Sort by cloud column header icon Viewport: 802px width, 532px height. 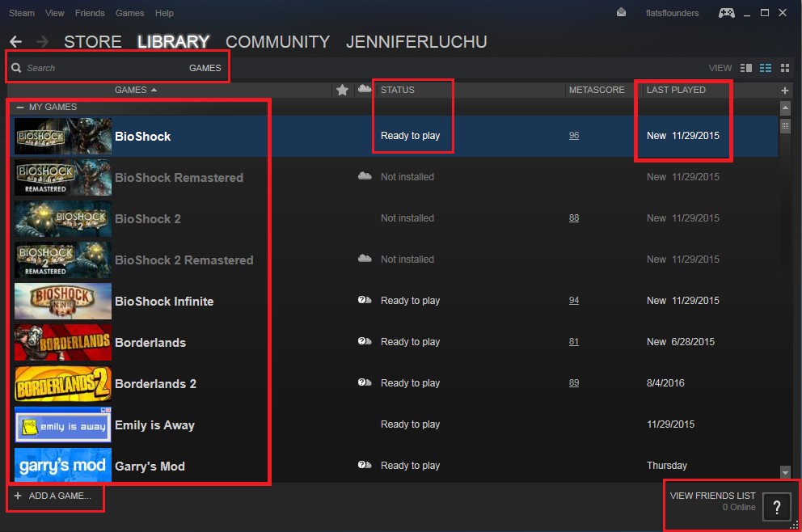click(365, 89)
